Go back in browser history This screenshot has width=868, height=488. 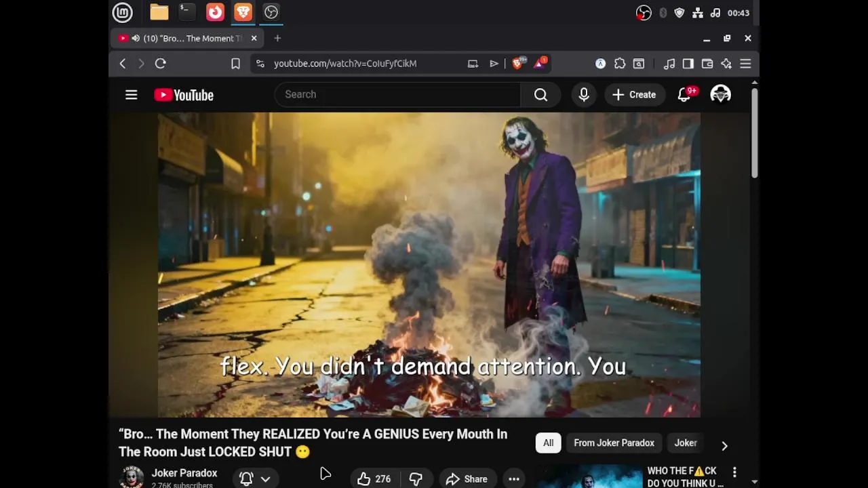(123, 63)
